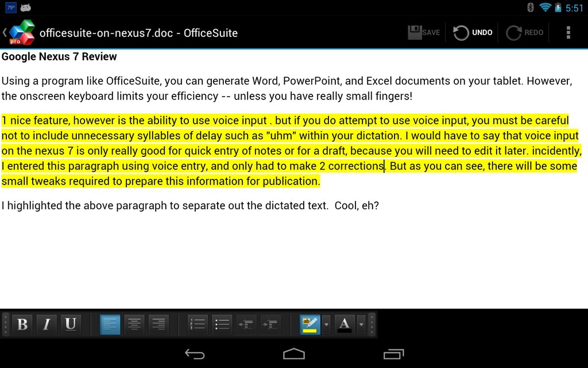The height and width of the screenshot is (368, 588).
Task: Tap title 'officesuite-on-nexus7.doc - OfficeSuite'
Action: point(138,33)
